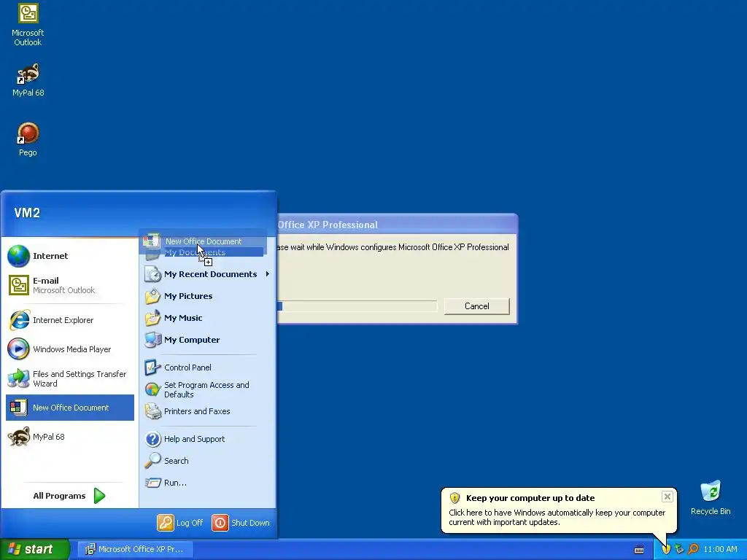Switch to Microsoft Office XP Pr... taskbar item
Screen dimensions: 747x560
(135, 549)
